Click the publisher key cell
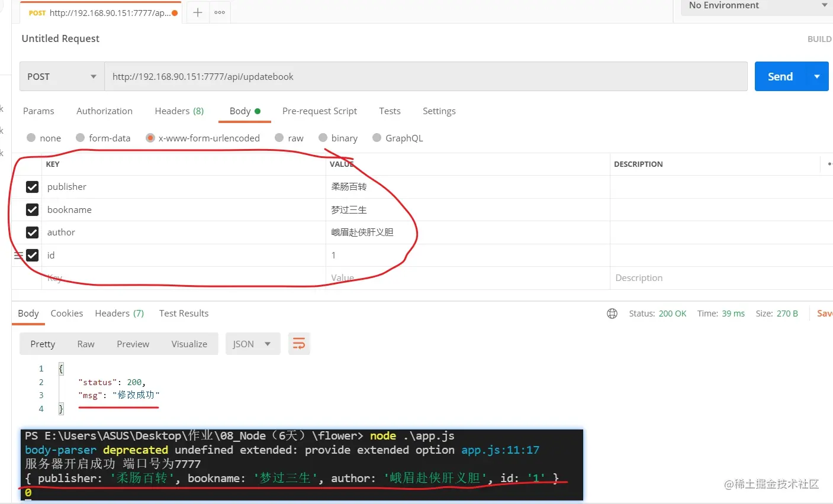This screenshot has height=504, width=833. click(x=184, y=187)
